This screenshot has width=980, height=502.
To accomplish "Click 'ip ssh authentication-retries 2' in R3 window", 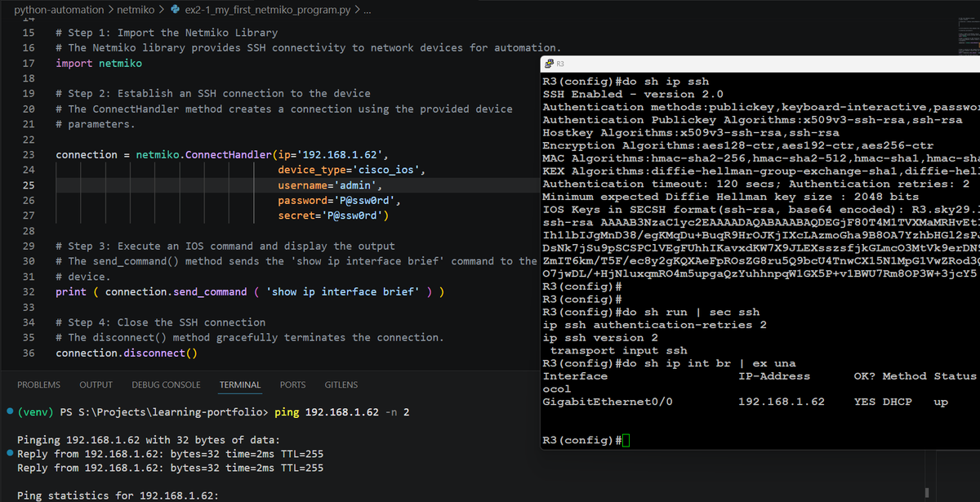I will [655, 325].
